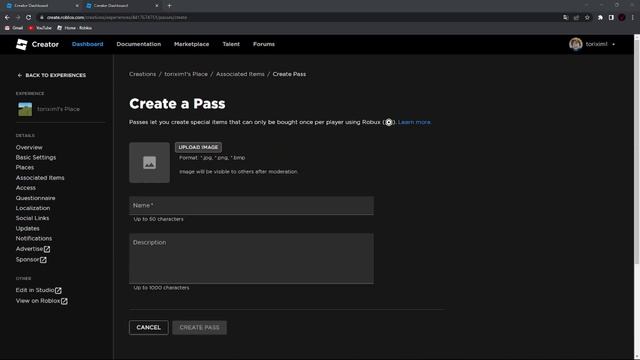Open Localization in sidebar

33,208
